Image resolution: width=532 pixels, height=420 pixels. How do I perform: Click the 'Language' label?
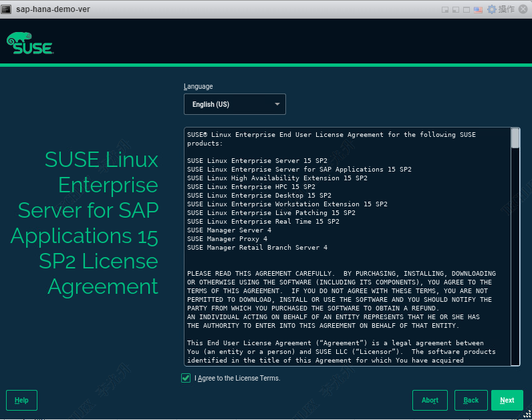pos(198,86)
